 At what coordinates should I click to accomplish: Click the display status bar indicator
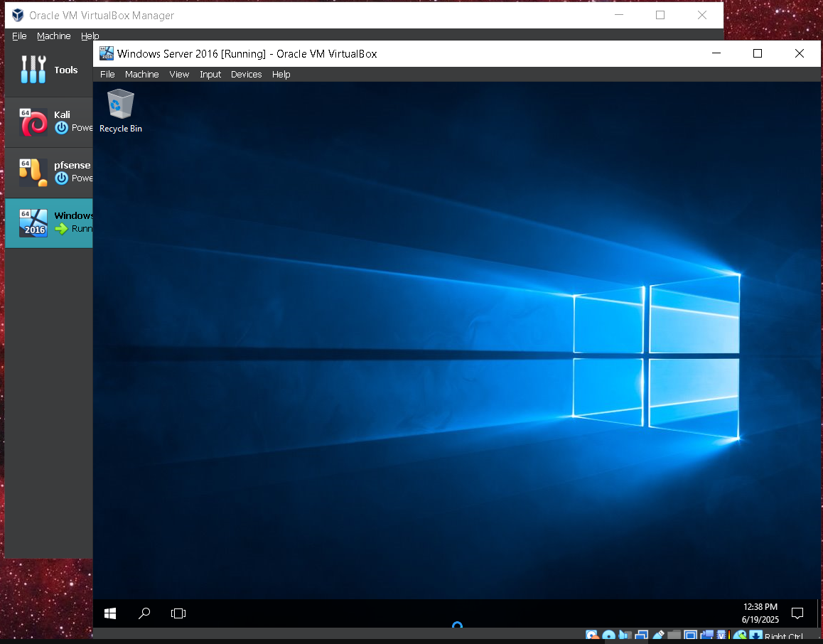click(691, 635)
